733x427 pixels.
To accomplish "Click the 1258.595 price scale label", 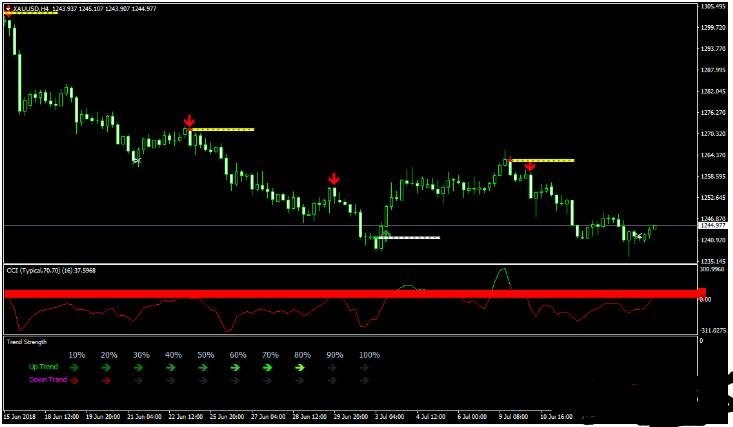I will [712, 177].
